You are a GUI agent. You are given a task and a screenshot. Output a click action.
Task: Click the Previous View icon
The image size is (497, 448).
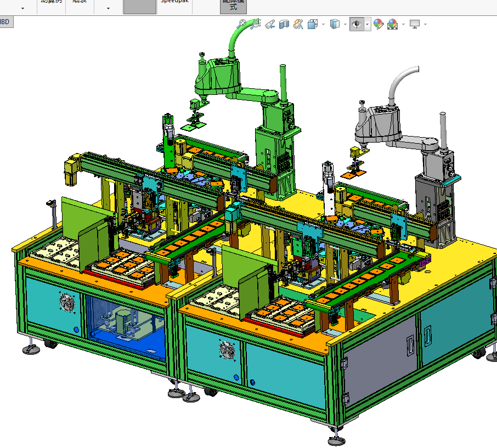point(270,24)
